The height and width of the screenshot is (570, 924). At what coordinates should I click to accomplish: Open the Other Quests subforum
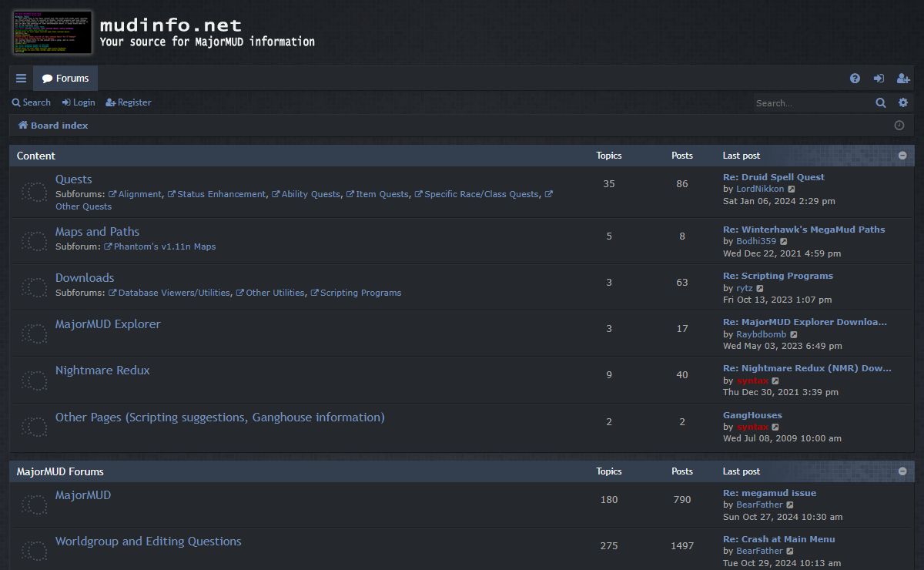pyautogui.click(x=83, y=206)
